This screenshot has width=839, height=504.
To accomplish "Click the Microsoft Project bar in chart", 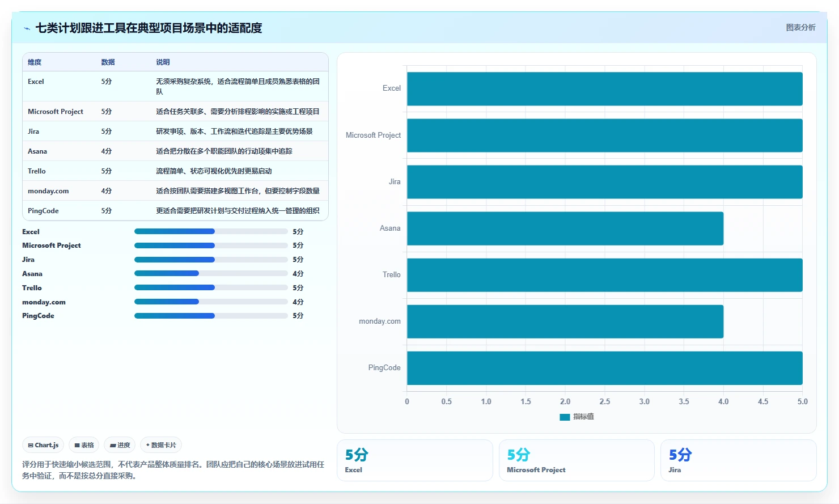I will (x=605, y=135).
